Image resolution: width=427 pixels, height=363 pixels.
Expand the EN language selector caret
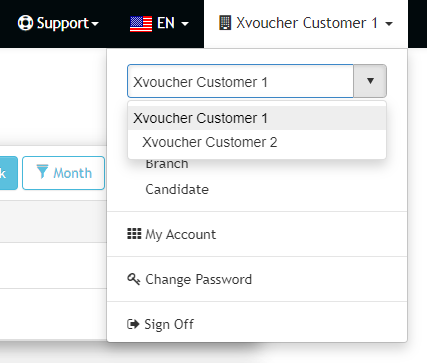click(185, 24)
